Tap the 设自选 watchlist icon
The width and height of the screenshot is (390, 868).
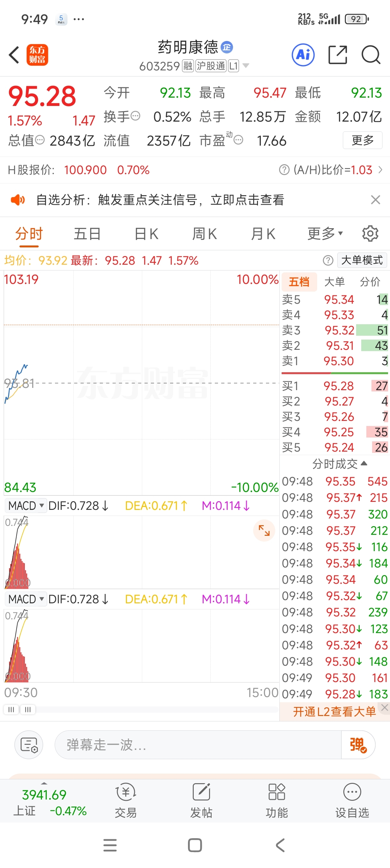352,800
